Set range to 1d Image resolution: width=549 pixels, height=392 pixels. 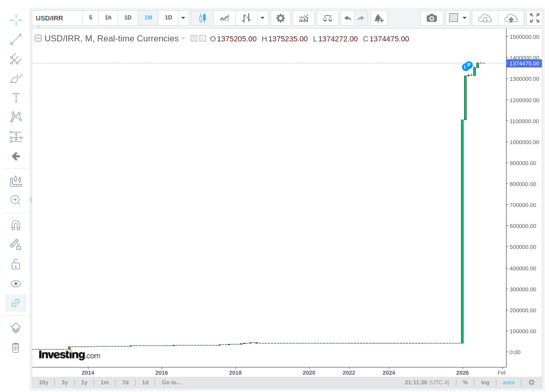coord(145,382)
